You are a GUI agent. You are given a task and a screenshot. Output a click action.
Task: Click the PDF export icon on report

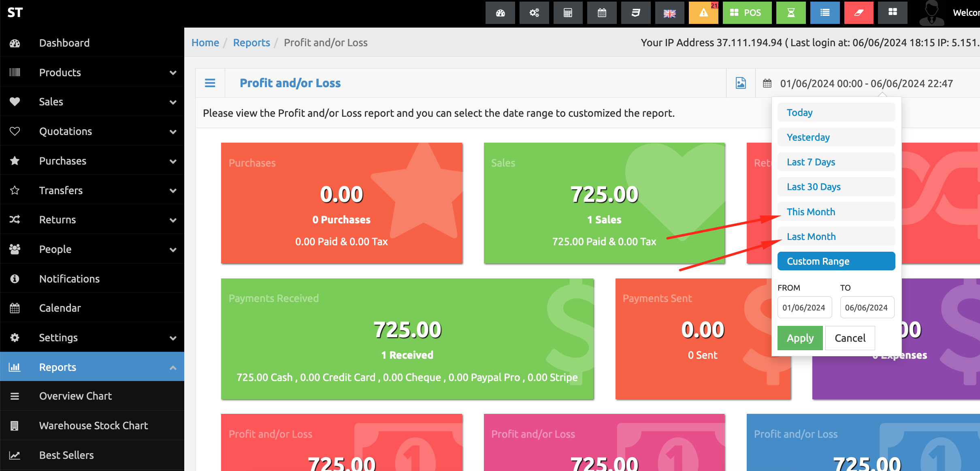click(x=741, y=83)
